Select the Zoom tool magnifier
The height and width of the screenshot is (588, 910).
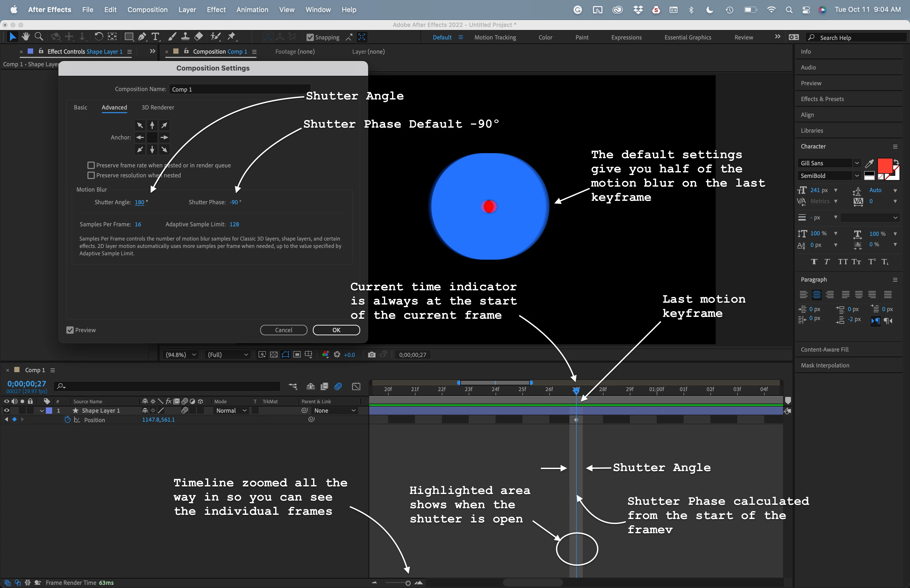[x=38, y=37]
